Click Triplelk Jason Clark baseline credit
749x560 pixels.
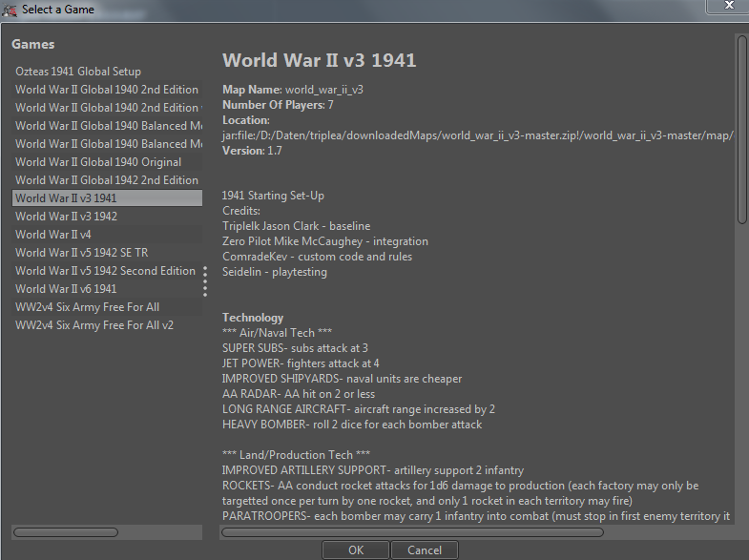[296, 226]
